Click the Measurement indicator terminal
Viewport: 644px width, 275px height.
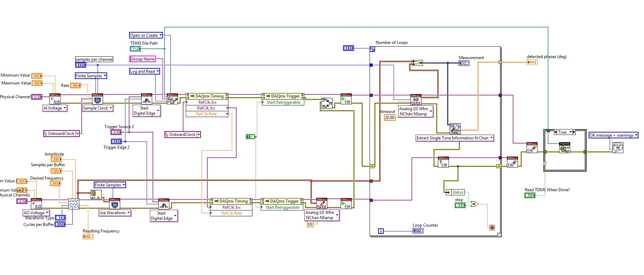pyautogui.click(x=464, y=63)
